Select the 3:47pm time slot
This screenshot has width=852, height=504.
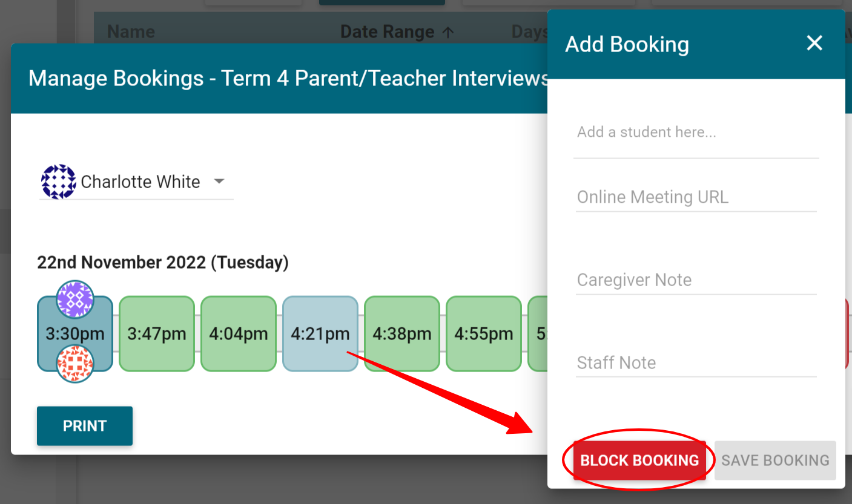coord(156,333)
